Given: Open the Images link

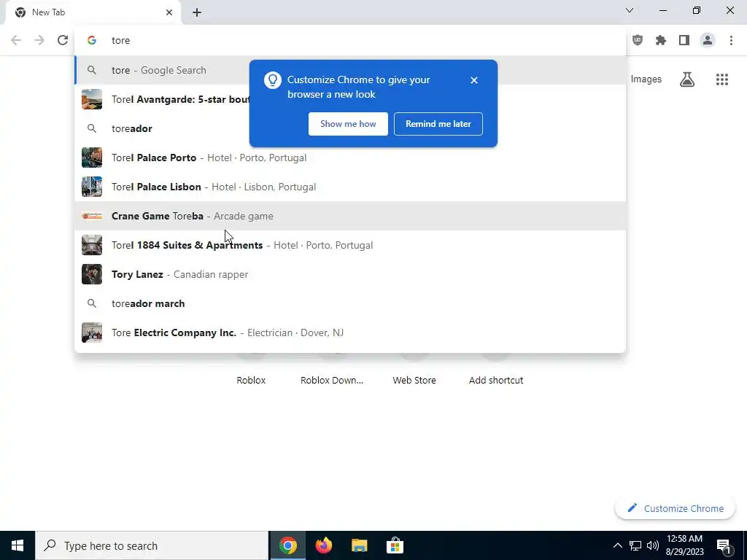Looking at the screenshot, I should click(x=646, y=79).
